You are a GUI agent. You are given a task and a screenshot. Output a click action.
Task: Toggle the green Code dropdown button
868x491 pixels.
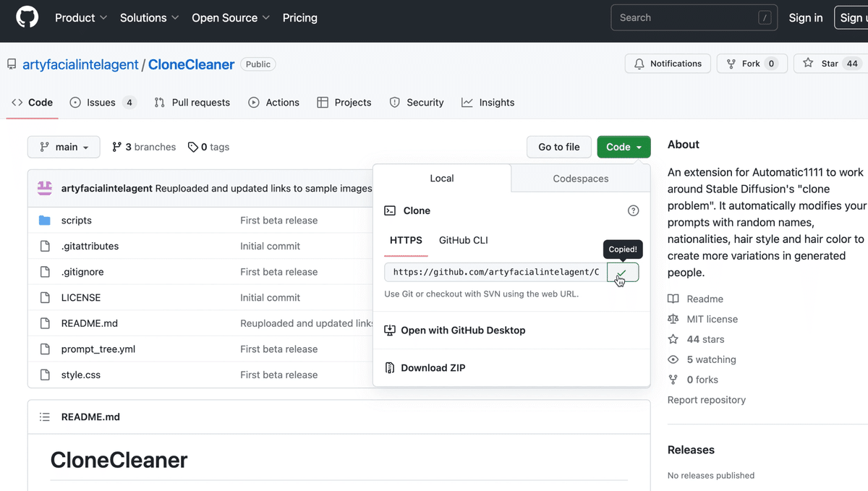tap(624, 147)
